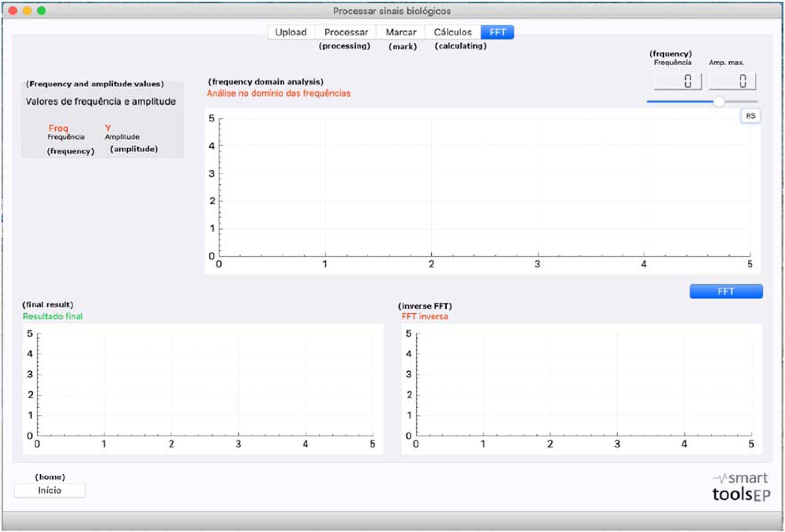Go to the Cálculos tab

click(453, 32)
